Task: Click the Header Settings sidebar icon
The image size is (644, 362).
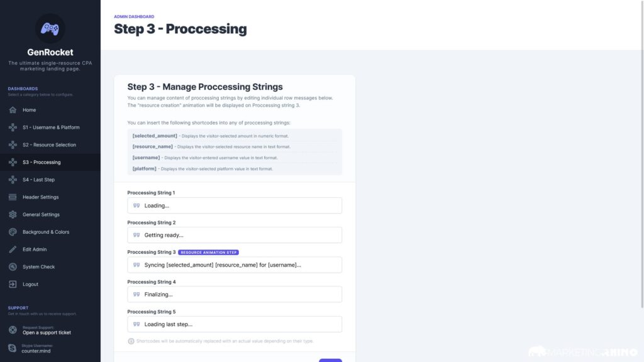Action: [x=13, y=197]
